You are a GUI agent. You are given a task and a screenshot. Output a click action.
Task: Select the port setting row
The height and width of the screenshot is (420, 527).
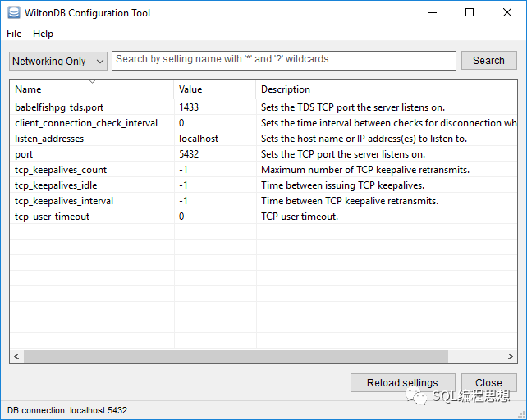tap(24, 154)
